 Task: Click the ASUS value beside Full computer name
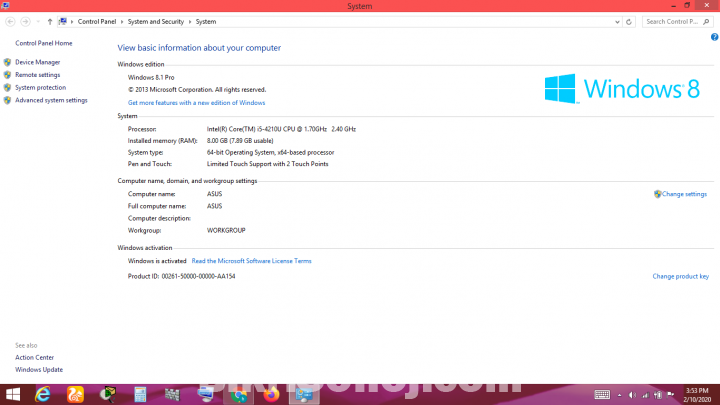tap(214, 206)
